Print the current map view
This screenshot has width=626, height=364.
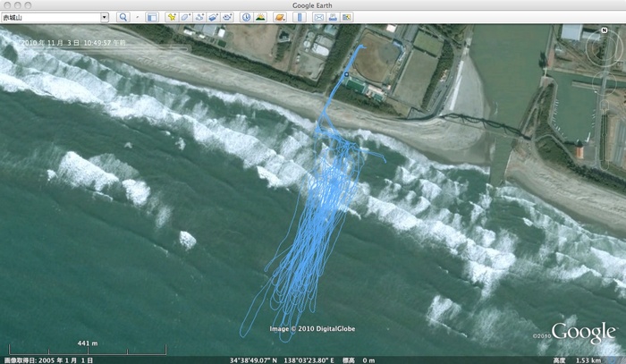(x=333, y=17)
